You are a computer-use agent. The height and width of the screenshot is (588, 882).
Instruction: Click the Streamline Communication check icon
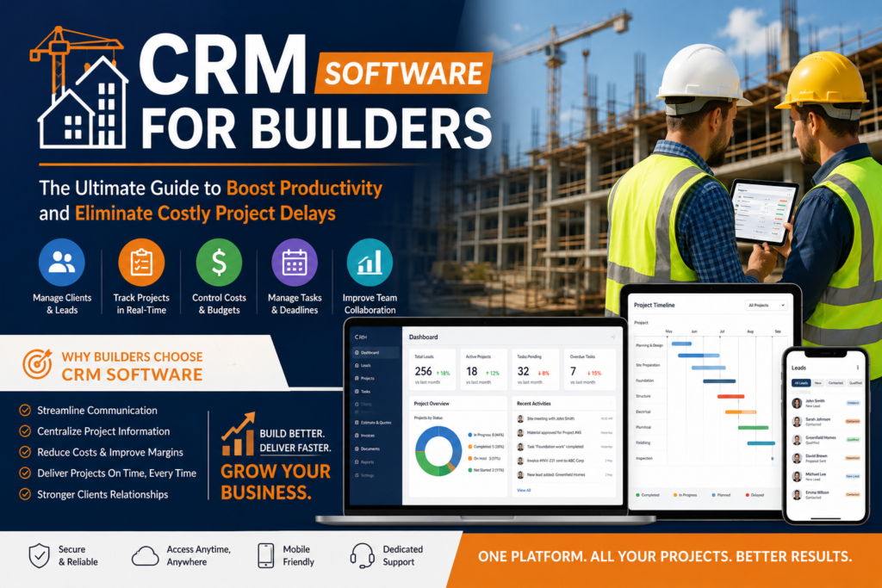25,411
